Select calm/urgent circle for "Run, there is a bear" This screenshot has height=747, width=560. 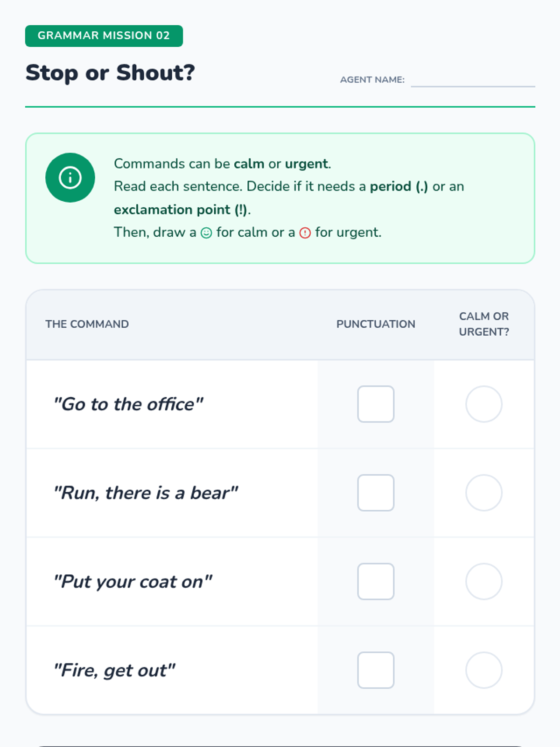pos(484,493)
